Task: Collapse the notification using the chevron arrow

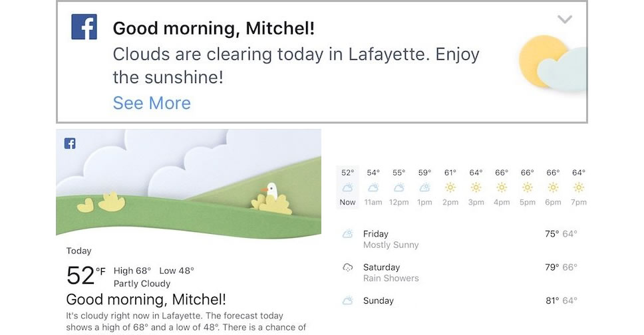Action: (x=564, y=19)
